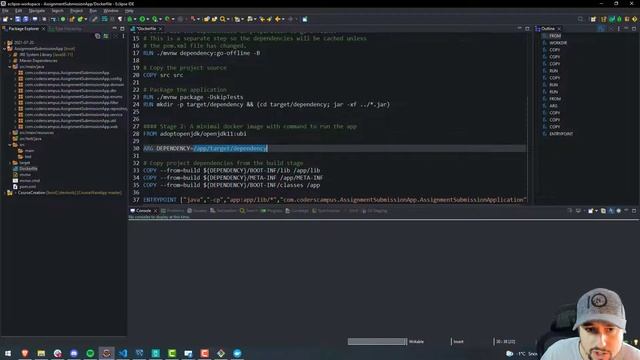Open the Debug button dropdown arrow
This screenshot has height=360, width=640.
135,19
